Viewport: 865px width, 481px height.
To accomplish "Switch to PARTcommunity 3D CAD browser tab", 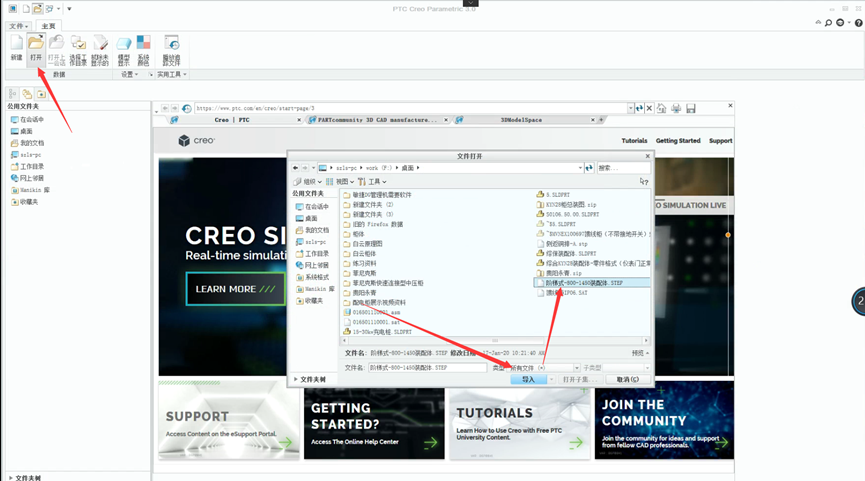I will [377, 120].
